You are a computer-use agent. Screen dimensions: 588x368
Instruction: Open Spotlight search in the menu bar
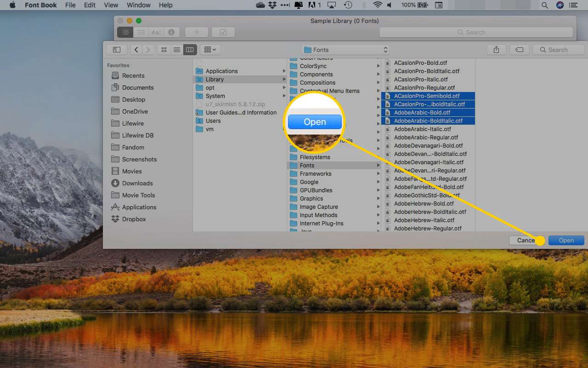click(545, 5)
